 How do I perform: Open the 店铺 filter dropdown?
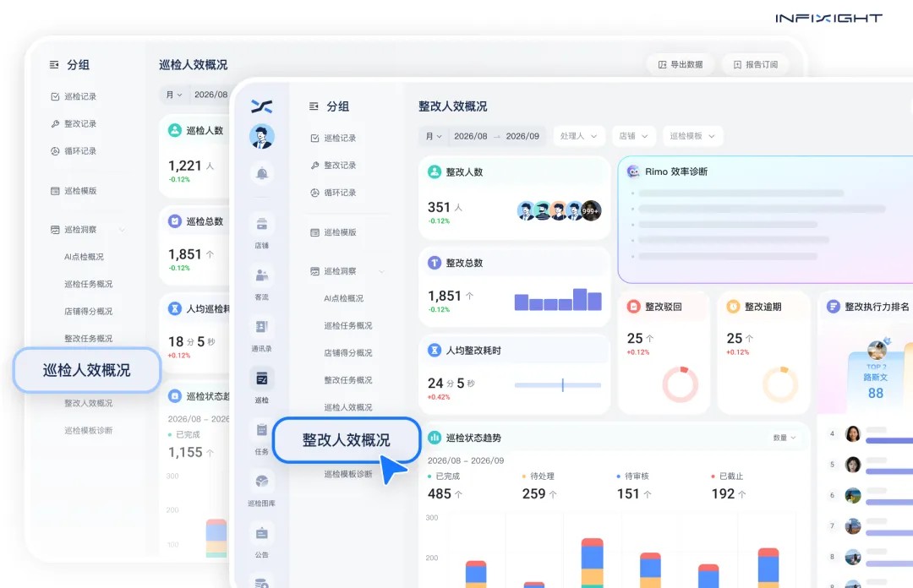click(x=633, y=136)
